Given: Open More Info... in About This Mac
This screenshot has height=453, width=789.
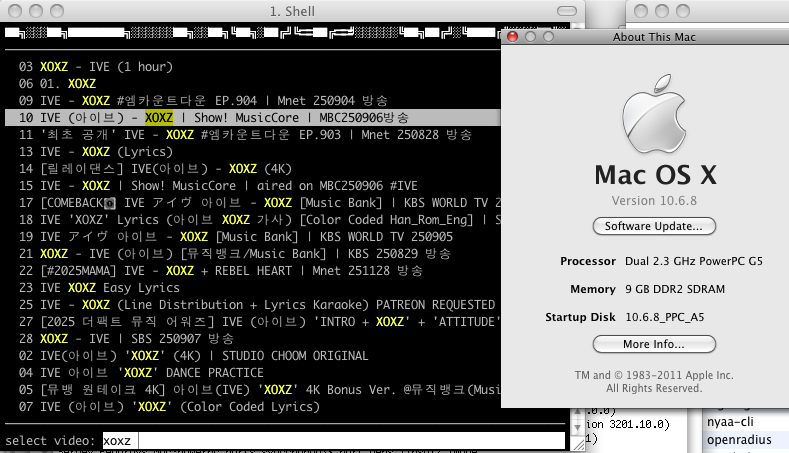Looking at the screenshot, I should tap(654, 344).
